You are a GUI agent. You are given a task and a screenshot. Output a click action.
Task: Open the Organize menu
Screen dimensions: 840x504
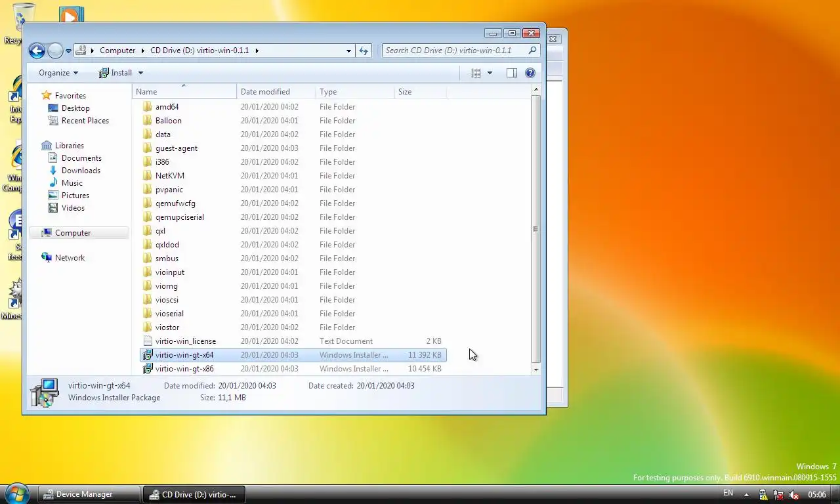pos(58,73)
